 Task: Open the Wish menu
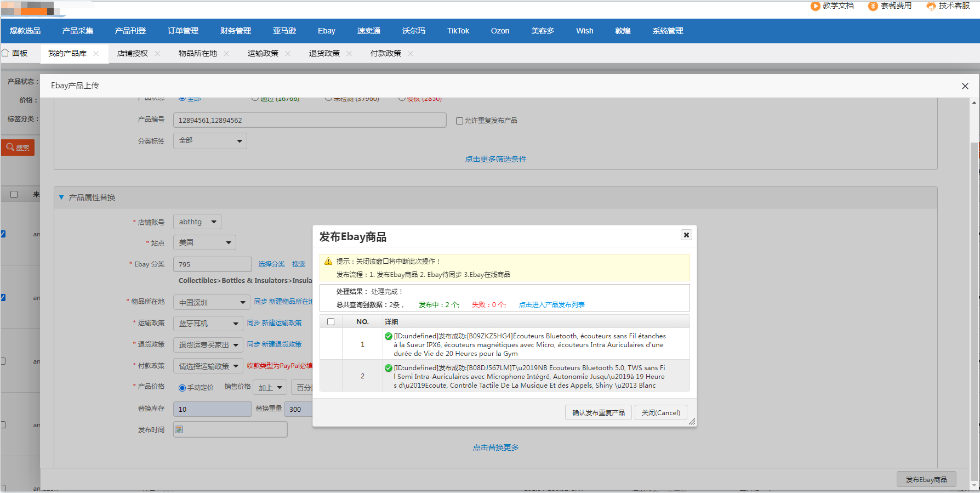pyautogui.click(x=585, y=31)
